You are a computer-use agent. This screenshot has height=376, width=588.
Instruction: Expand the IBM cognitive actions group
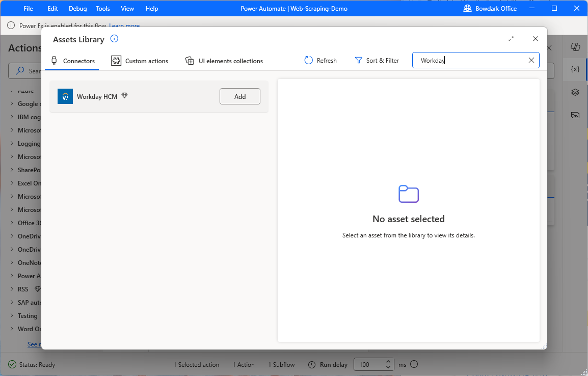point(12,117)
